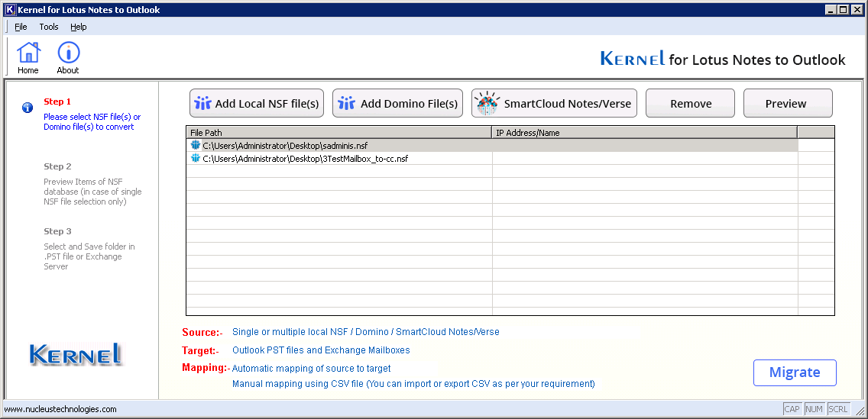
Task: Open SmartCloud Notes/Verse source option
Action: click(x=554, y=103)
